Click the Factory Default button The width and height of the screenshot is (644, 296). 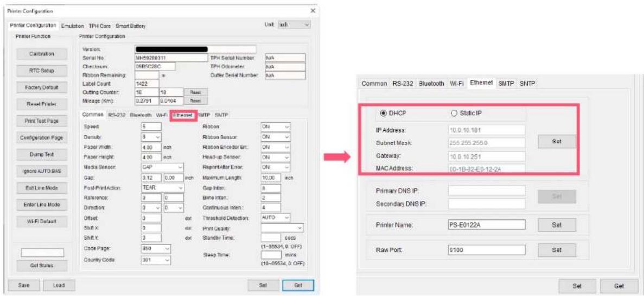click(41, 87)
